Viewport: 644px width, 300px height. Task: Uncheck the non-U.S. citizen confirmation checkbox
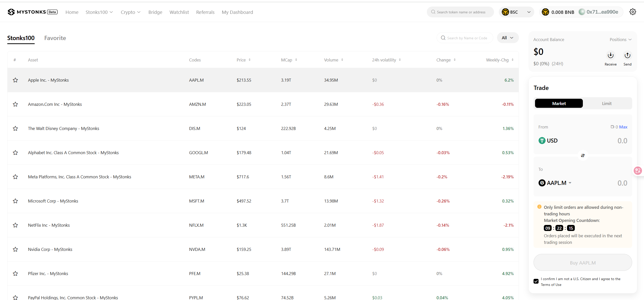coord(536,281)
